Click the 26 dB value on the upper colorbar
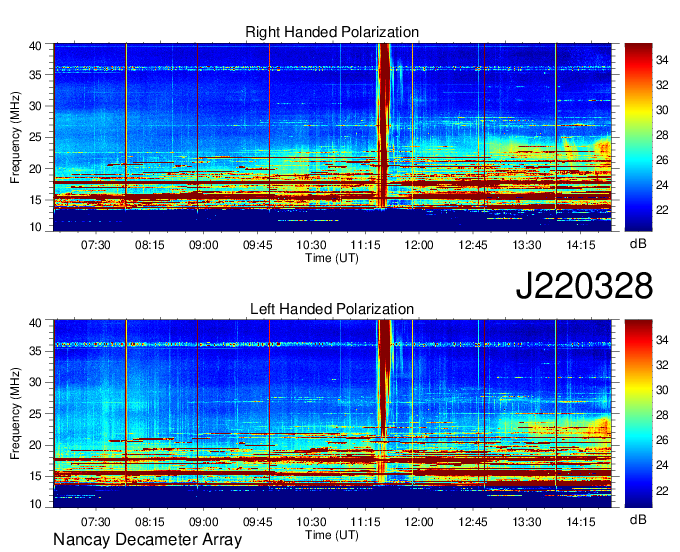 tap(662, 160)
